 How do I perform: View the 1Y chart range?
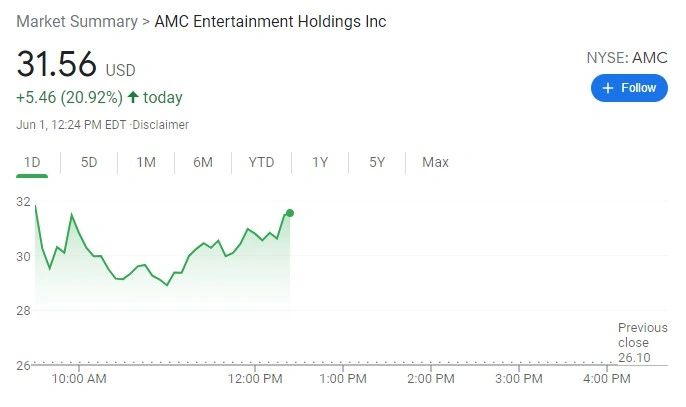pos(320,162)
